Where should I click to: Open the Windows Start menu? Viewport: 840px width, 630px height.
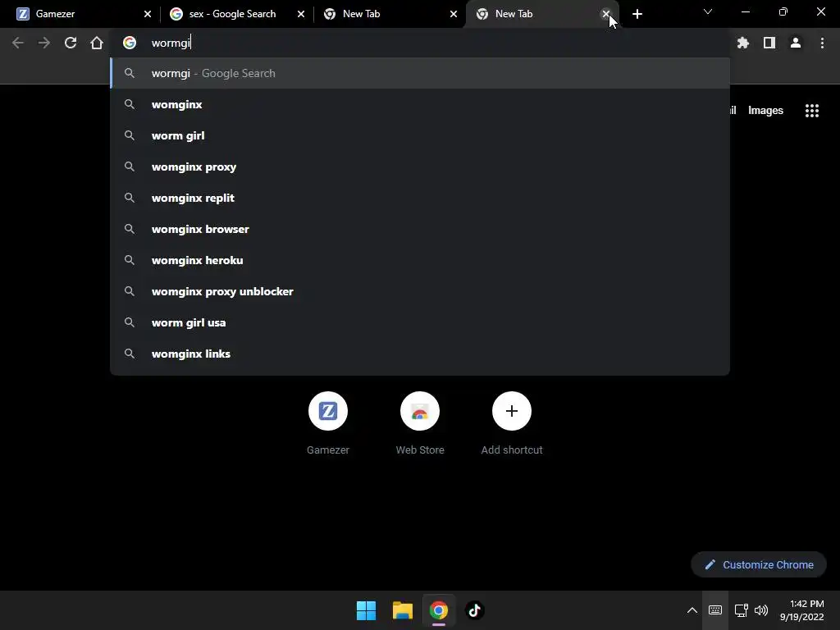[367, 610]
